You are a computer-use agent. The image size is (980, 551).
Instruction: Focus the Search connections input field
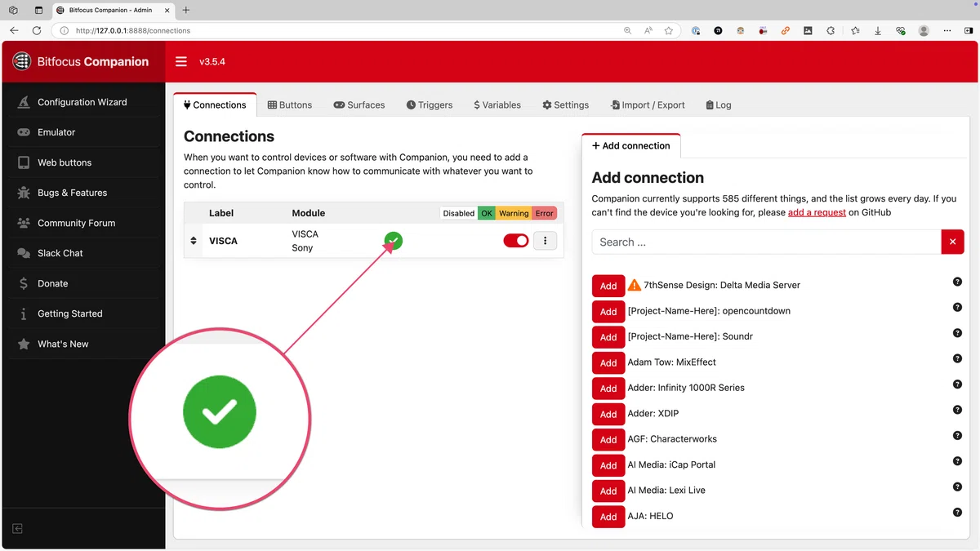click(x=766, y=242)
